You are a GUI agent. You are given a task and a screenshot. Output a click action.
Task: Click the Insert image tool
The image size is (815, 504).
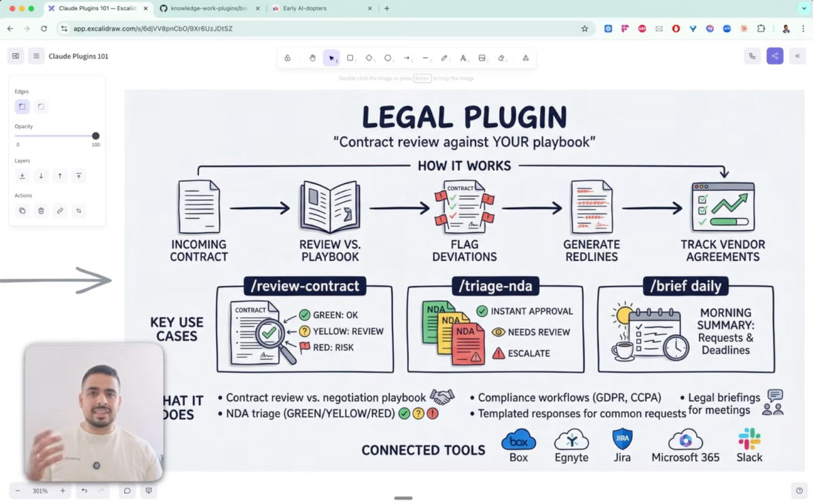[x=482, y=58]
